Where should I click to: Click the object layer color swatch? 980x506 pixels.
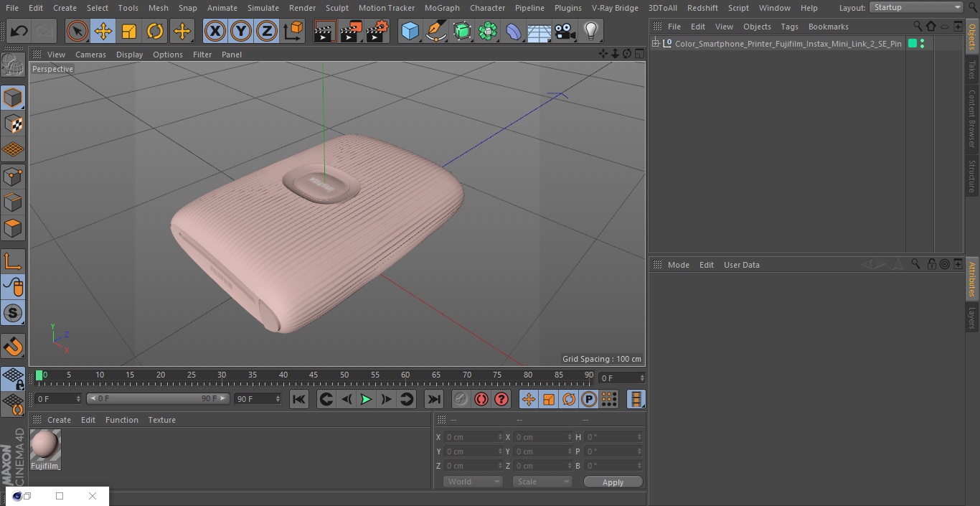click(913, 44)
